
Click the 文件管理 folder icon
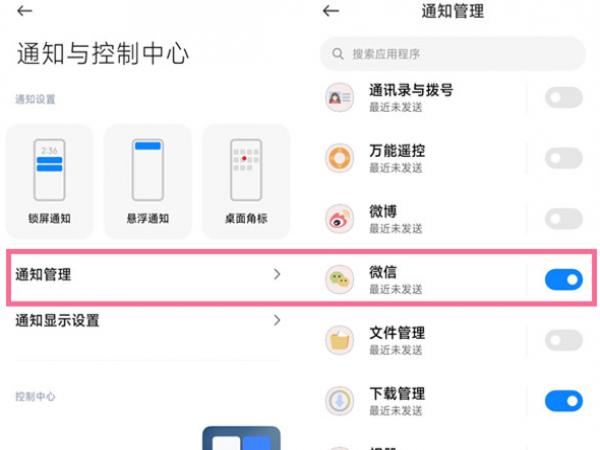coord(339,340)
